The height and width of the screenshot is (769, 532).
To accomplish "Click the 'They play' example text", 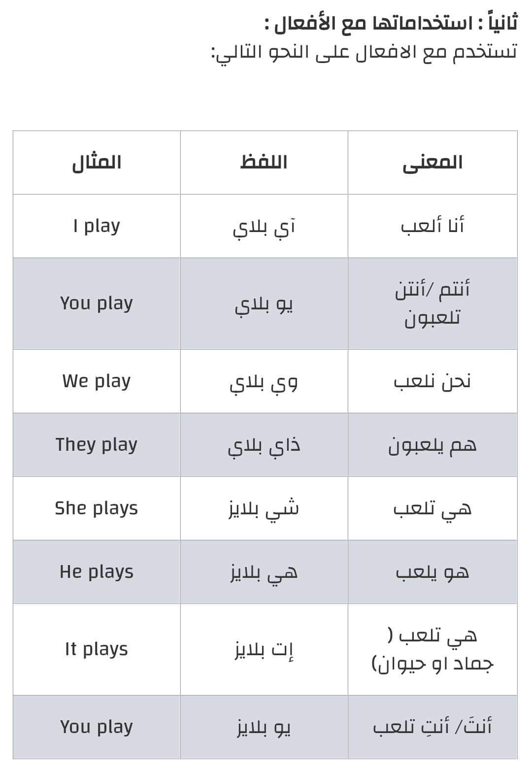I will point(97,445).
